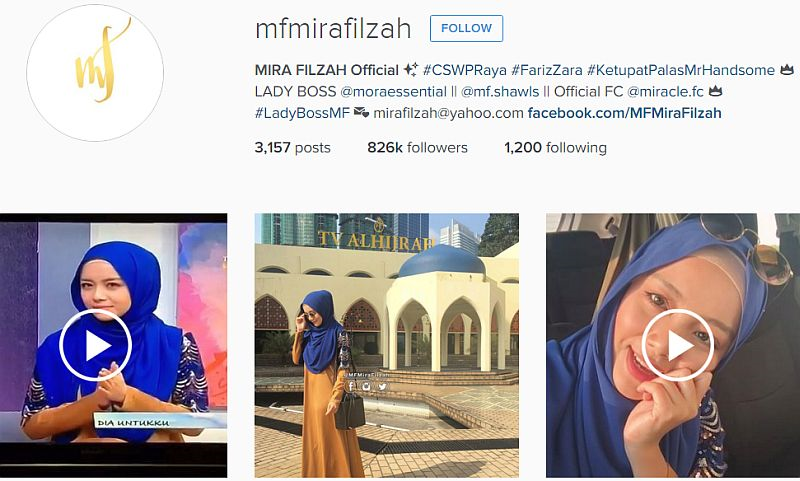The image size is (800, 481).
Task: Click the gold MF profile picture
Action: click(x=95, y=73)
